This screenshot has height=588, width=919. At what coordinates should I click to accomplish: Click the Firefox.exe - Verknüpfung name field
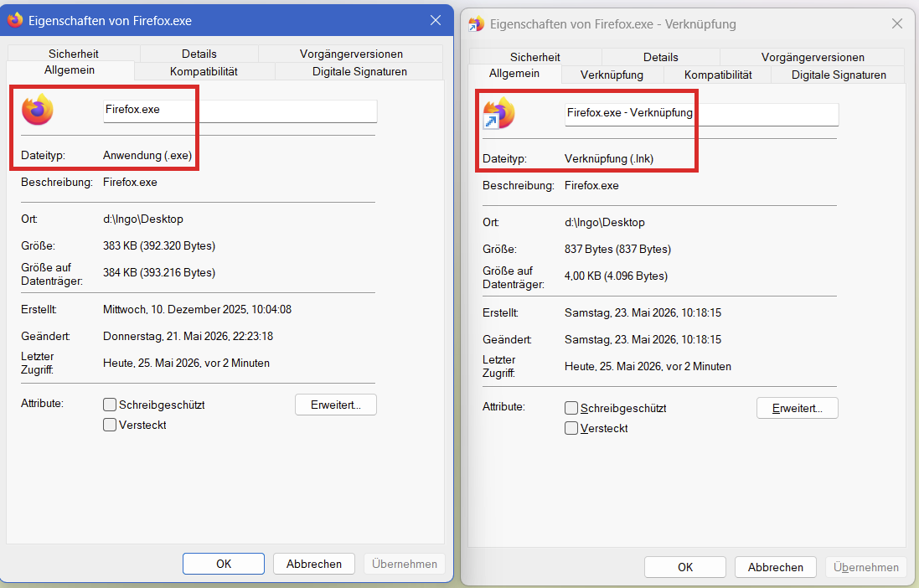[x=701, y=114]
